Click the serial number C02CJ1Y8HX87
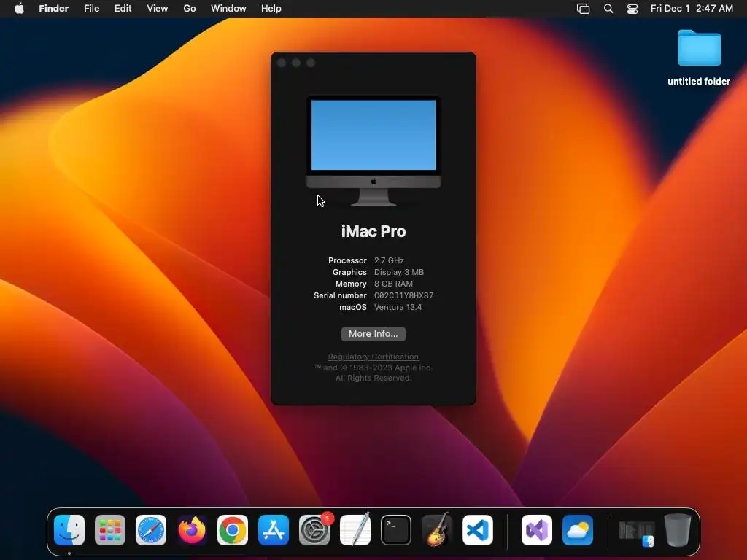Screen dimensions: 747x560 pyautogui.click(x=404, y=296)
